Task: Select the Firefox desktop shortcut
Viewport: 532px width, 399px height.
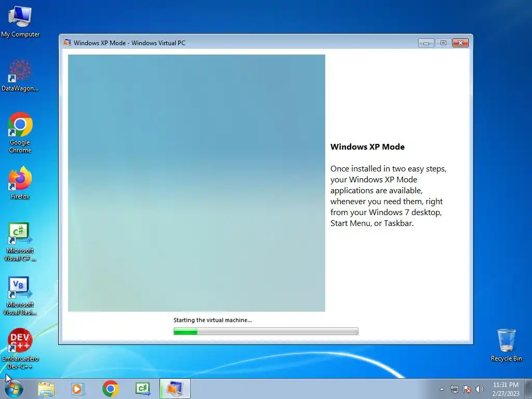Action: coord(20,182)
